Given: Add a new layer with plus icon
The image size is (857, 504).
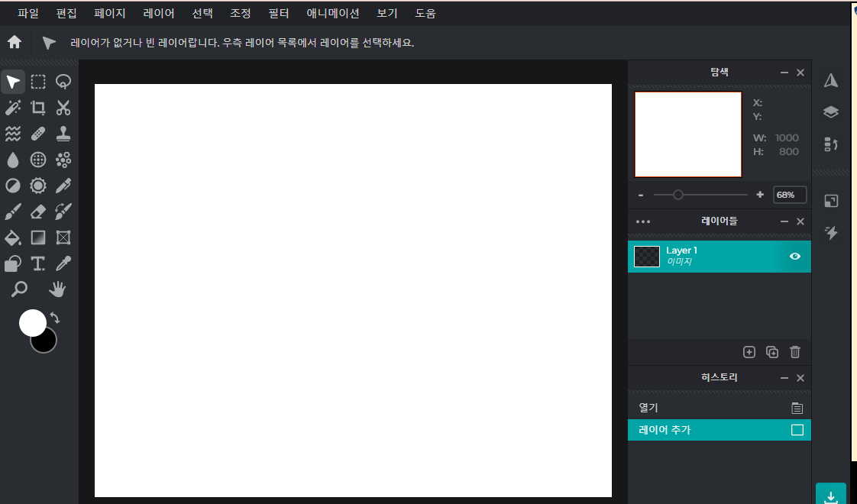Looking at the screenshot, I should 749,352.
